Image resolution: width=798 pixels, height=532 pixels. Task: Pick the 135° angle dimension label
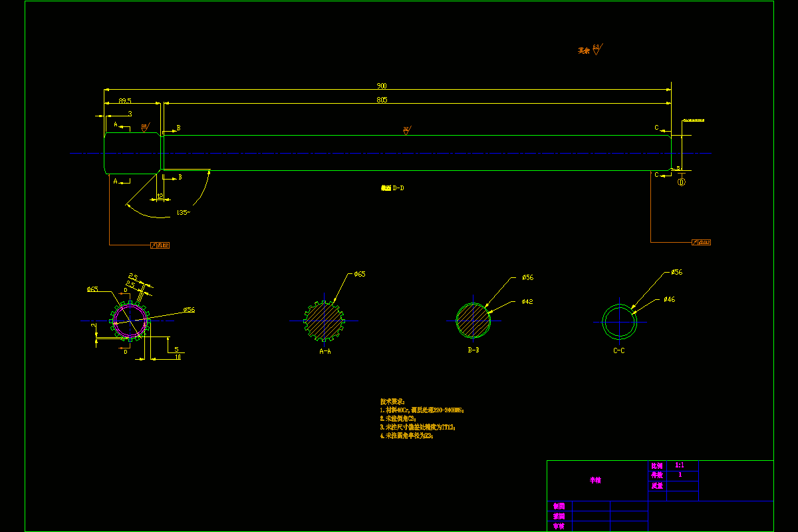[183, 213]
